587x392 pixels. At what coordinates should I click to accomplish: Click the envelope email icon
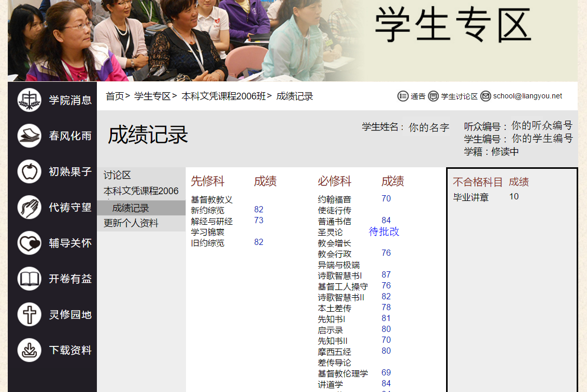(x=485, y=96)
